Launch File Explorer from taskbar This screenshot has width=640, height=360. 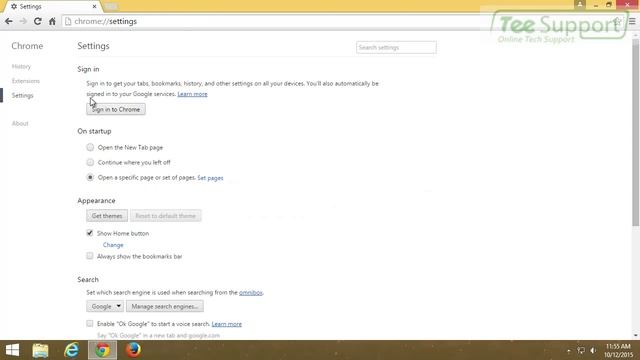tap(40, 350)
